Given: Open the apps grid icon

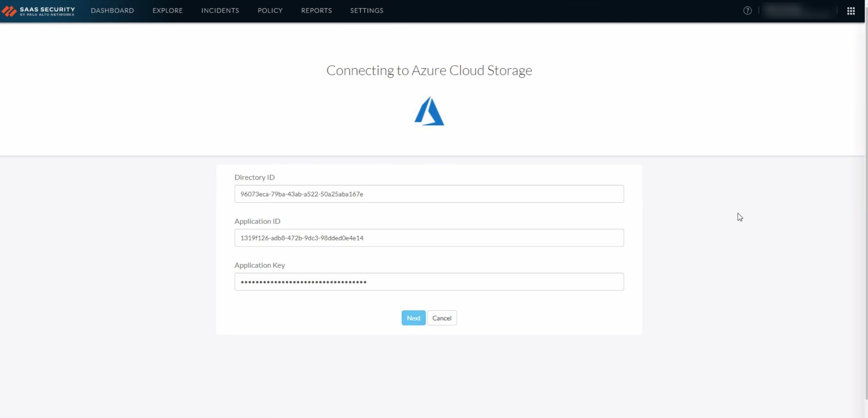Looking at the screenshot, I should click(851, 11).
